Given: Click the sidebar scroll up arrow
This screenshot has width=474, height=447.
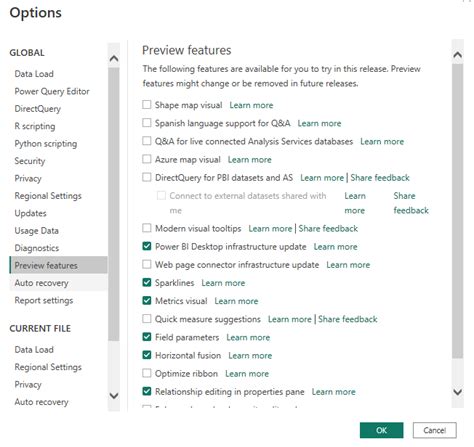Looking at the screenshot, I should click(114, 59).
